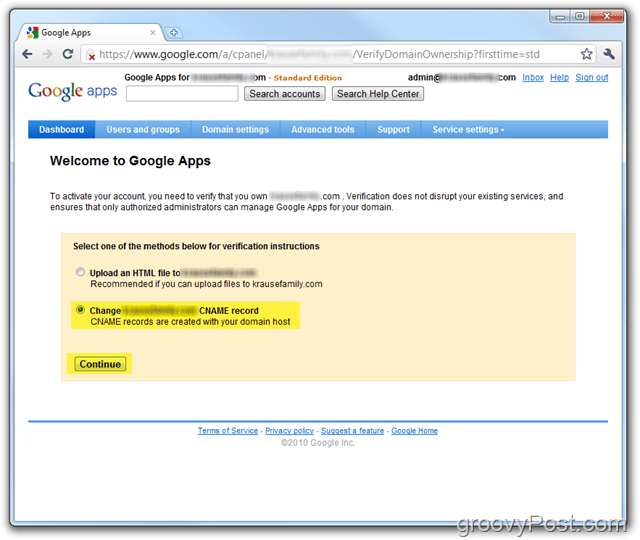The height and width of the screenshot is (540, 640).
Task: Open the Dashboard tab
Action: (62, 129)
